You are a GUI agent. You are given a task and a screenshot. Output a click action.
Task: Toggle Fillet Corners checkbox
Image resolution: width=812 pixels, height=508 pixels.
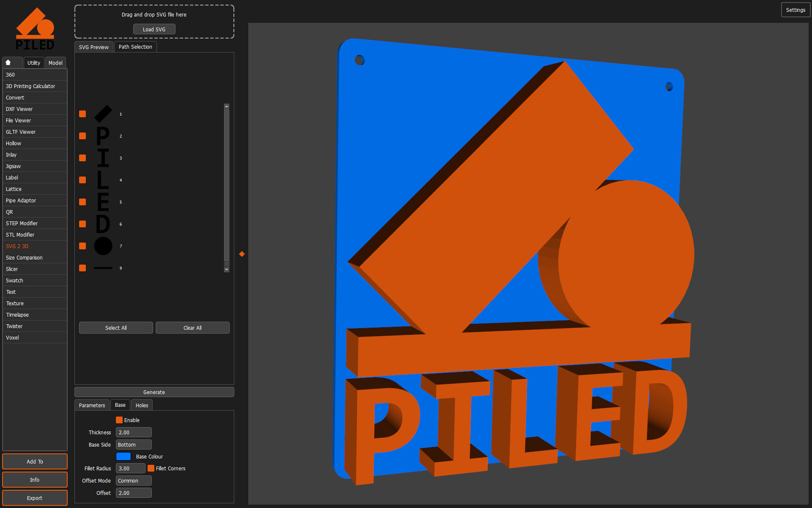click(151, 468)
